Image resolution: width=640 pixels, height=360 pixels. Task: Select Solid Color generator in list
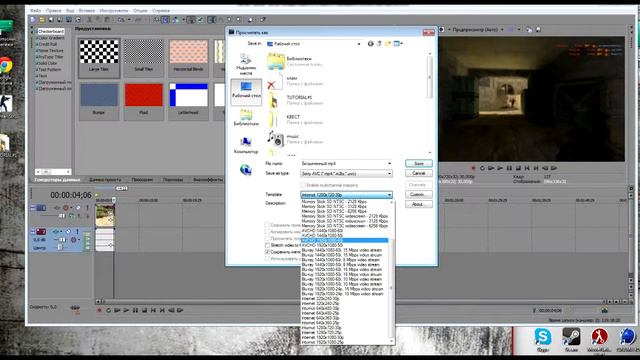click(x=48, y=63)
